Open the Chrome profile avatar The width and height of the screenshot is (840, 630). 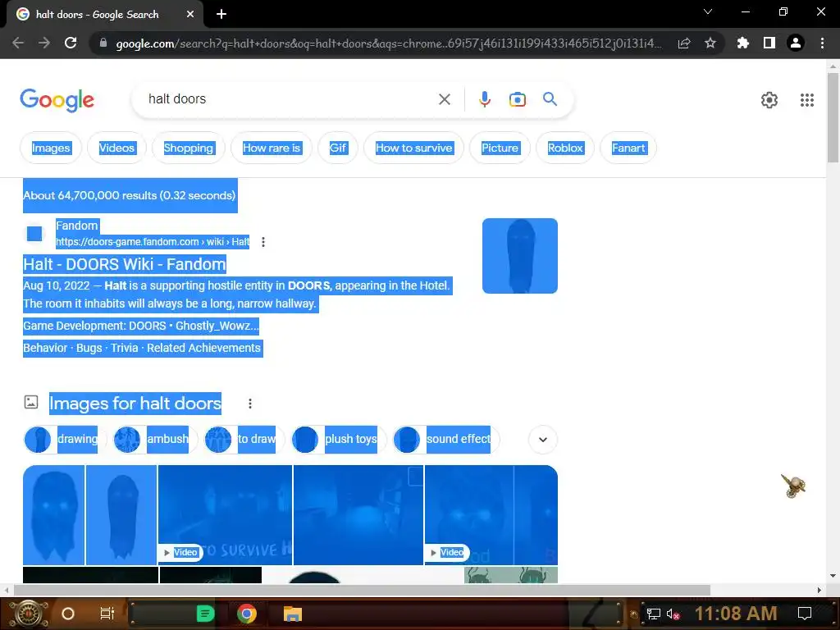(x=796, y=43)
